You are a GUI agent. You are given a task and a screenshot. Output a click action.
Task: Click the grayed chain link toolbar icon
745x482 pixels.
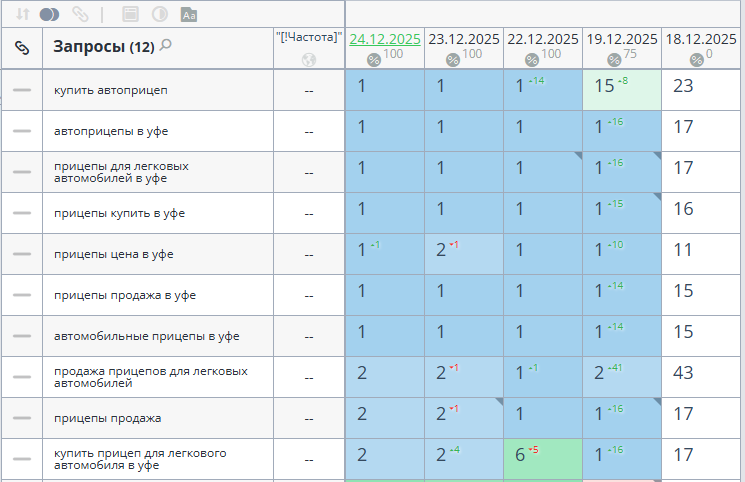[x=80, y=15]
